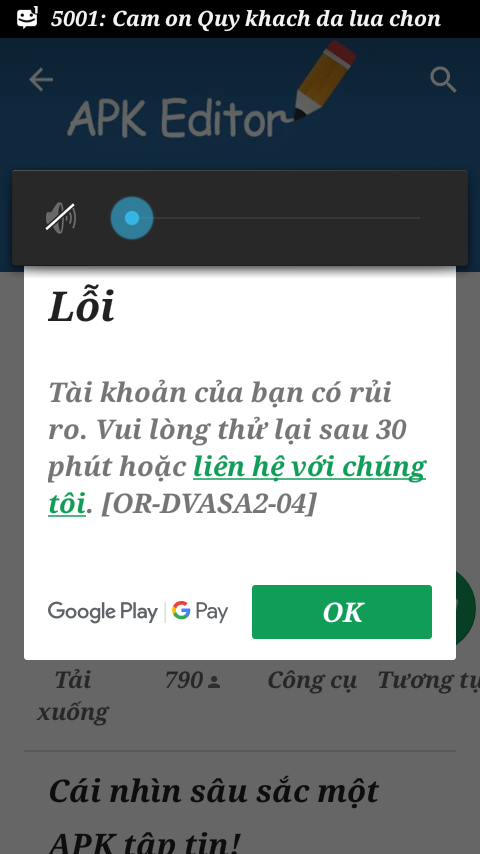Image resolution: width=480 pixels, height=854 pixels.
Task: Click the blue volume slider thumb
Action: pos(132,218)
